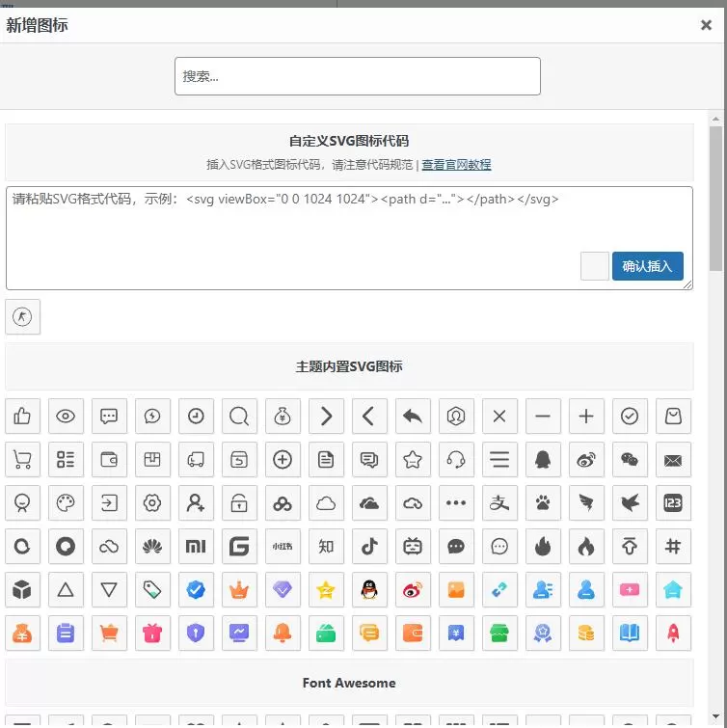
Task: Select the right chevron arrow icon
Action: 326,416
